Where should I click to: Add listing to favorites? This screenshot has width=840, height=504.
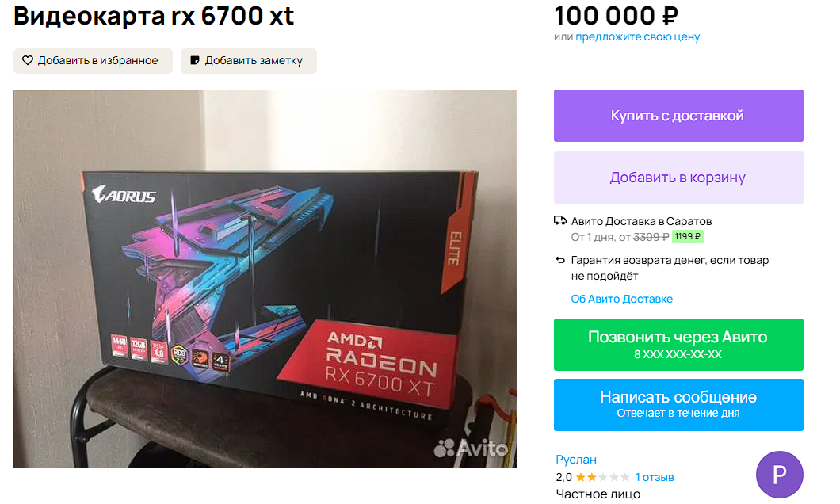click(x=93, y=61)
